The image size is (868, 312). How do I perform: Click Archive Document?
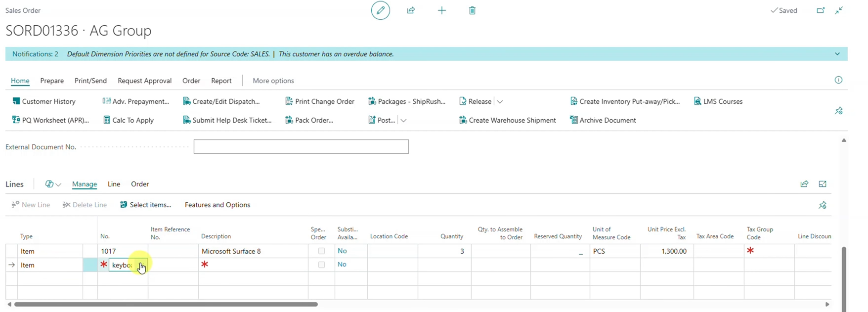[603, 120]
